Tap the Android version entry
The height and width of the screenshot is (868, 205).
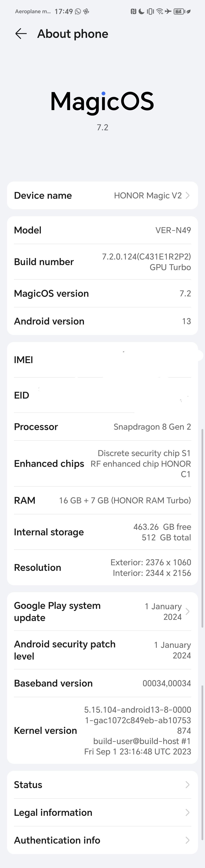[x=102, y=321]
